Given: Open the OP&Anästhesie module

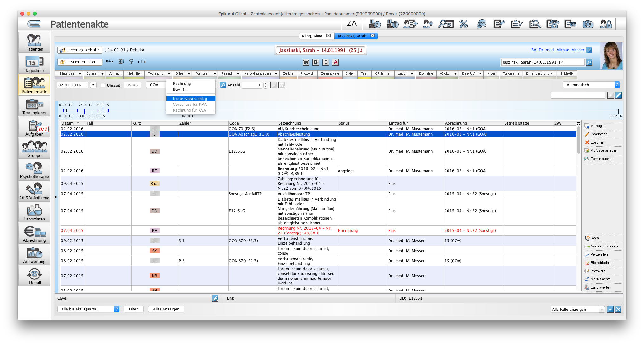Looking at the screenshot, I should (34, 191).
